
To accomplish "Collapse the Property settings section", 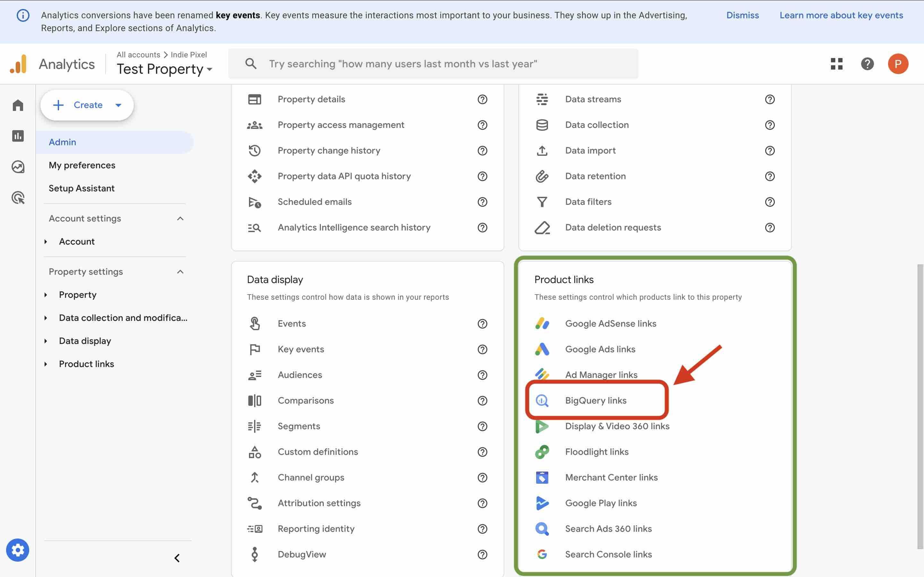I will click(180, 271).
